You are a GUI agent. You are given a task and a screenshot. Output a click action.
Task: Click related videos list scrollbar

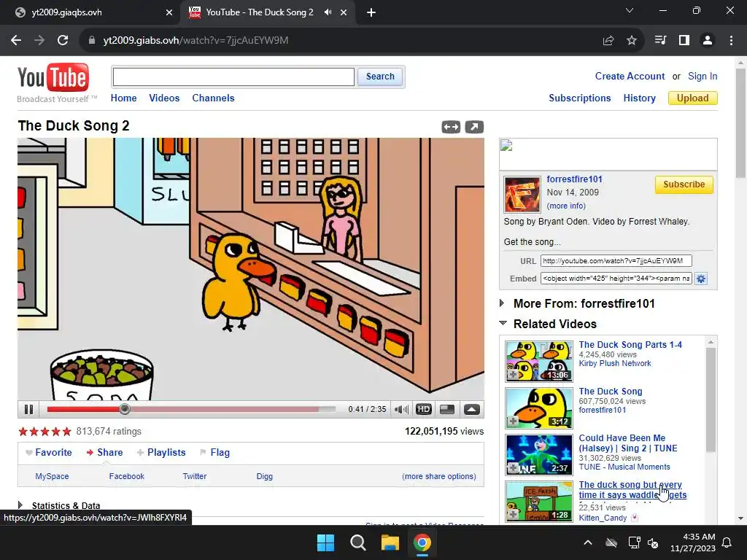click(711, 400)
